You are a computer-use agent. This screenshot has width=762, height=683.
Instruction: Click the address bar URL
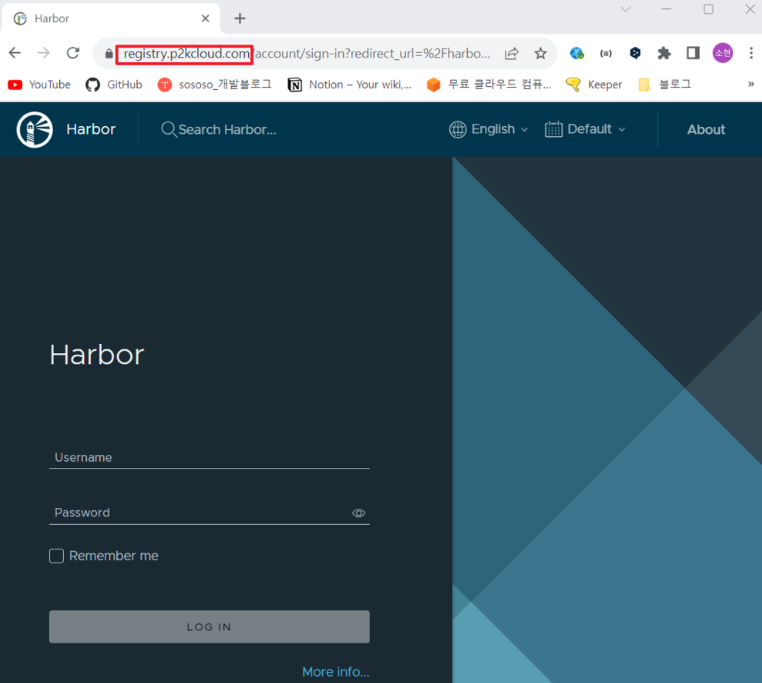(x=306, y=53)
